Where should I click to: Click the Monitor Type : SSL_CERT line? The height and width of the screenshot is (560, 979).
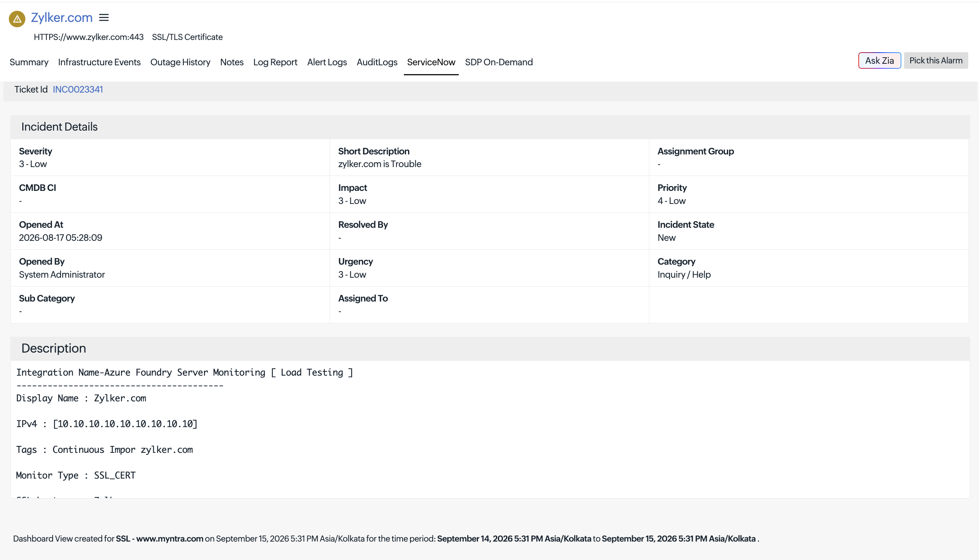[x=76, y=476]
